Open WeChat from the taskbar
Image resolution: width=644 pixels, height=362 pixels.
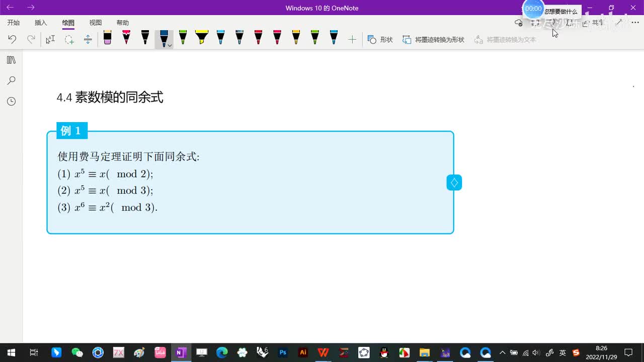tap(77, 352)
